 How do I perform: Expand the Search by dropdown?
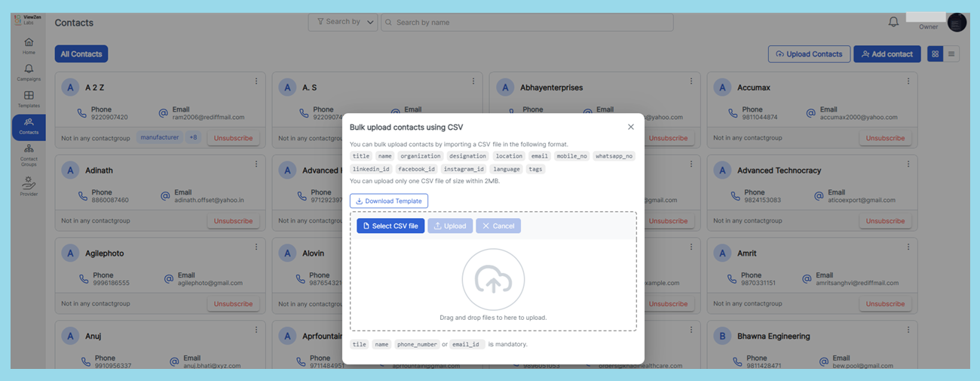click(342, 23)
